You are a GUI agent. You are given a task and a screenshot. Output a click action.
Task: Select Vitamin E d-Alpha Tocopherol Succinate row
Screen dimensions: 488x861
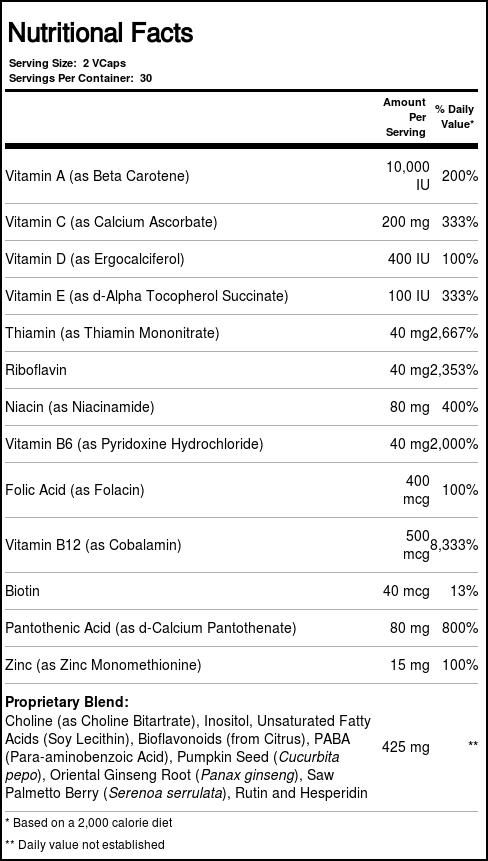[x=244, y=296]
